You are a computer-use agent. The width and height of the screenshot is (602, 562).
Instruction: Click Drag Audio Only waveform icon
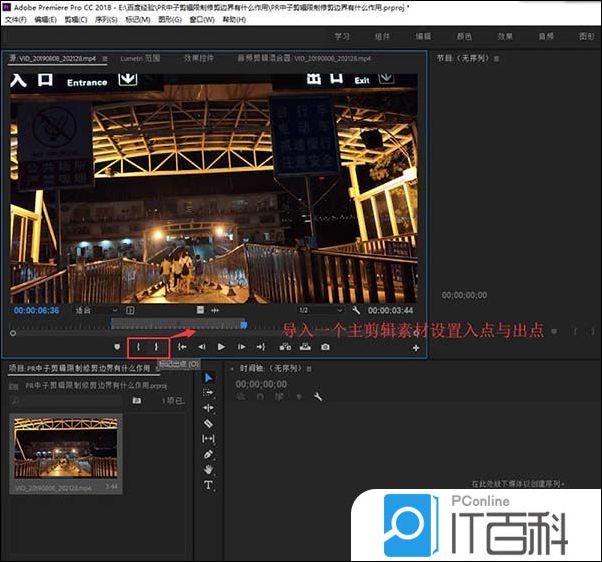[215, 310]
